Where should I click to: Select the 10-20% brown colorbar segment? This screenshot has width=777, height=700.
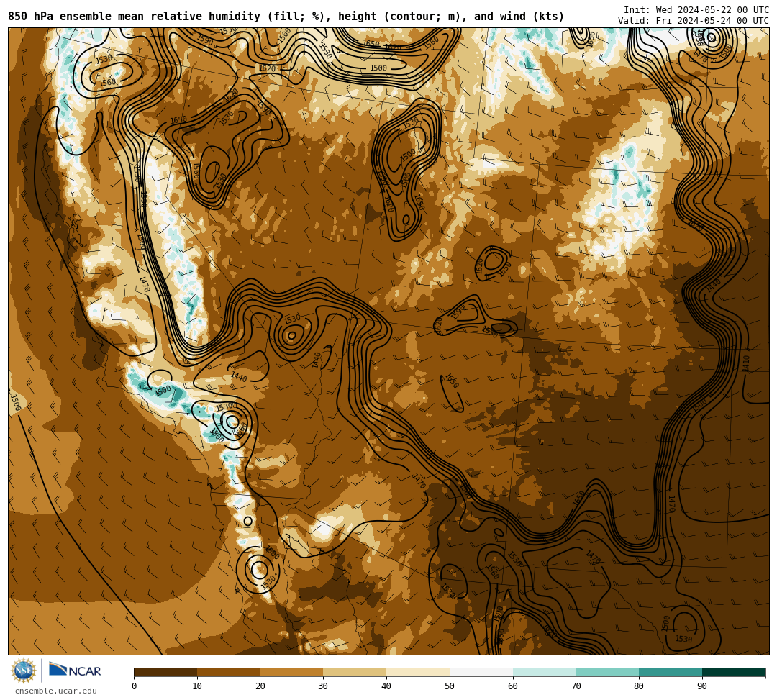(229, 672)
